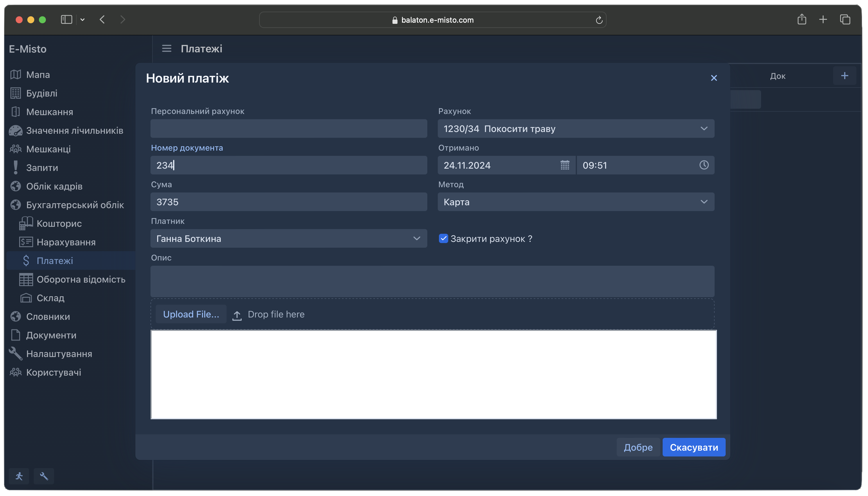The image size is (868, 496).
Task: Open a new Safari tab
Action: click(823, 19)
